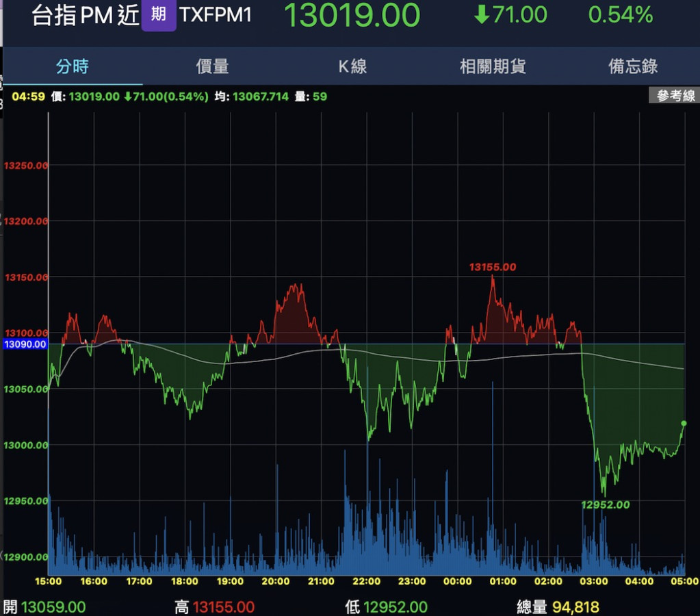Viewport: 700px width, 616px height.
Task: Click the red 13155.00 peak label on chart
Action: point(492,267)
